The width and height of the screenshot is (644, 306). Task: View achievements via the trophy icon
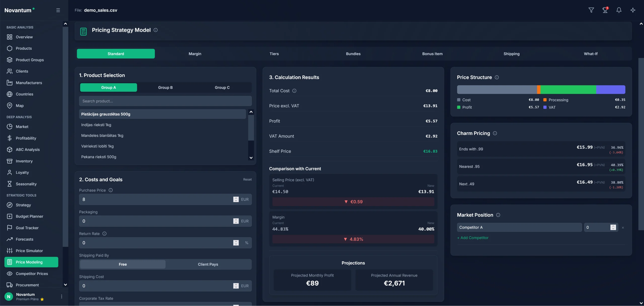point(605,10)
